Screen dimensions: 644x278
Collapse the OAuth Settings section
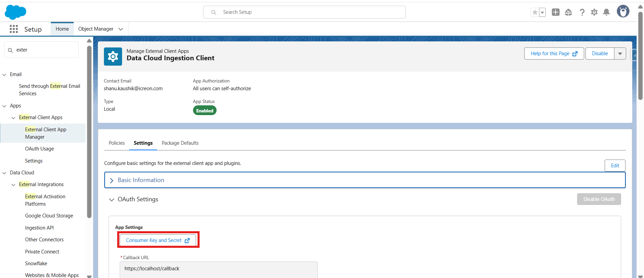click(x=112, y=200)
